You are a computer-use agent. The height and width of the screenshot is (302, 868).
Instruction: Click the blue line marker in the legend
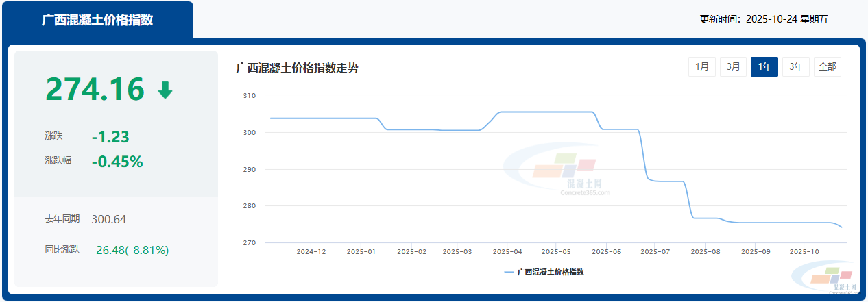pos(509,272)
